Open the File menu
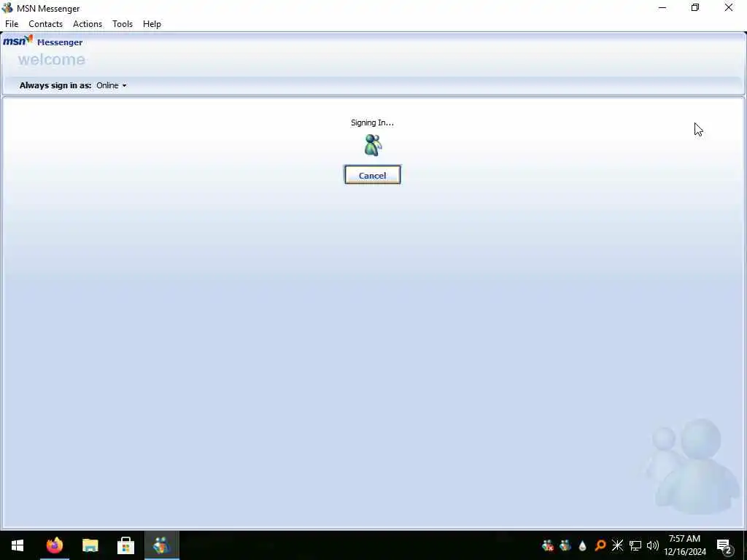The height and width of the screenshot is (560, 747). pyautogui.click(x=12, y=24)
